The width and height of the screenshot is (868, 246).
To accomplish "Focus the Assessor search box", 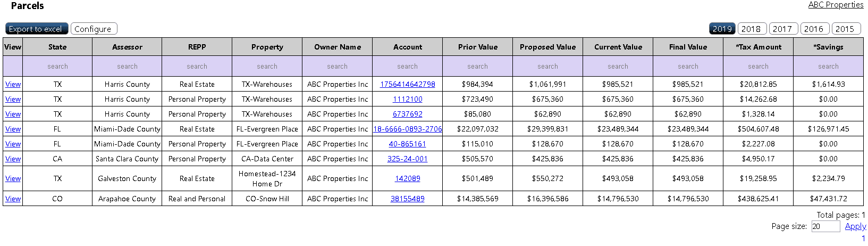I will (x=127, y=67).
